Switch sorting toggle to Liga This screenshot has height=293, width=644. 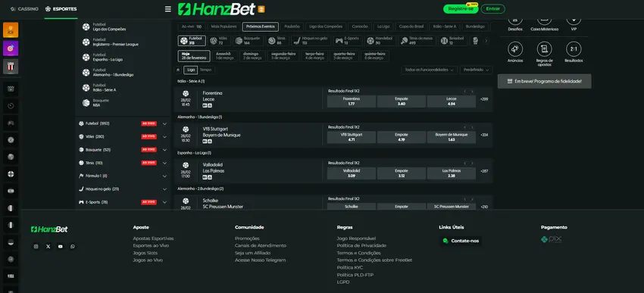pos(191,70)
